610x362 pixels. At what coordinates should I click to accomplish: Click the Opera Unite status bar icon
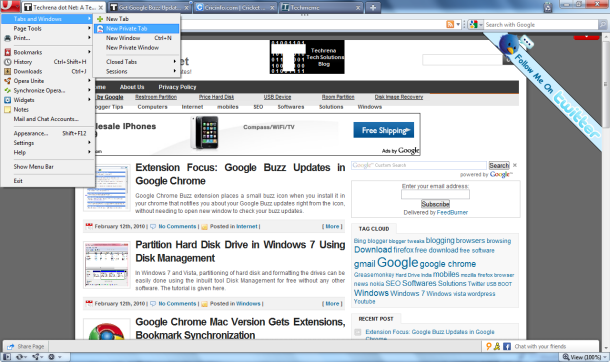(x=38, y=357)
